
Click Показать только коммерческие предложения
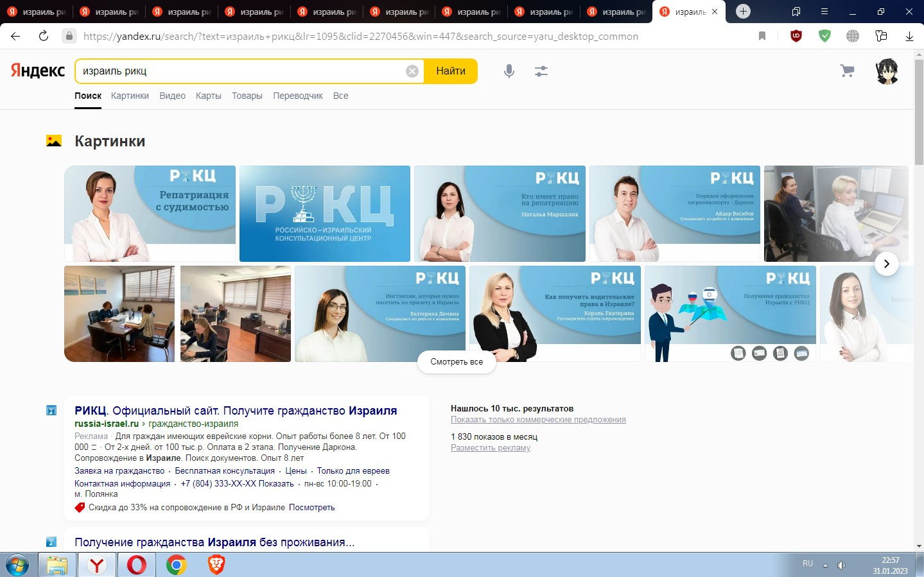pyautogui.click(x=538, y=420)
